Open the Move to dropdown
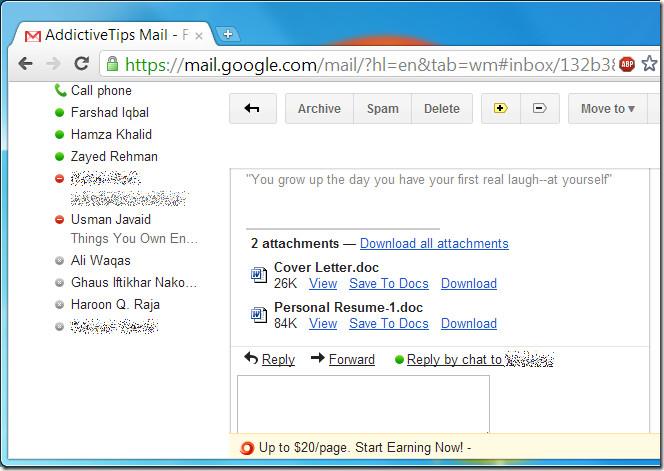664x471 pixels. point(608,109)
